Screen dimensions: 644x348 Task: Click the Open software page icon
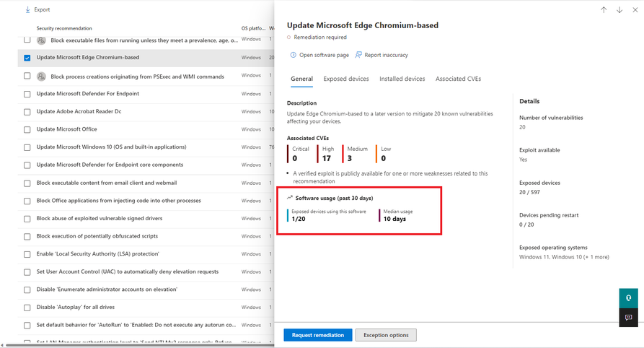(293, 55)
